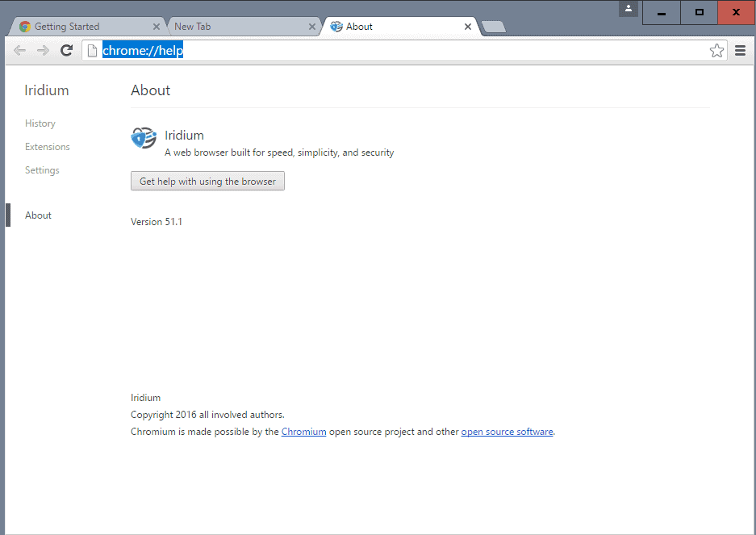756x535 pixels.
Task: Click the Copyright 2016 all involved authors text
Action: click(x=207, y=415)
